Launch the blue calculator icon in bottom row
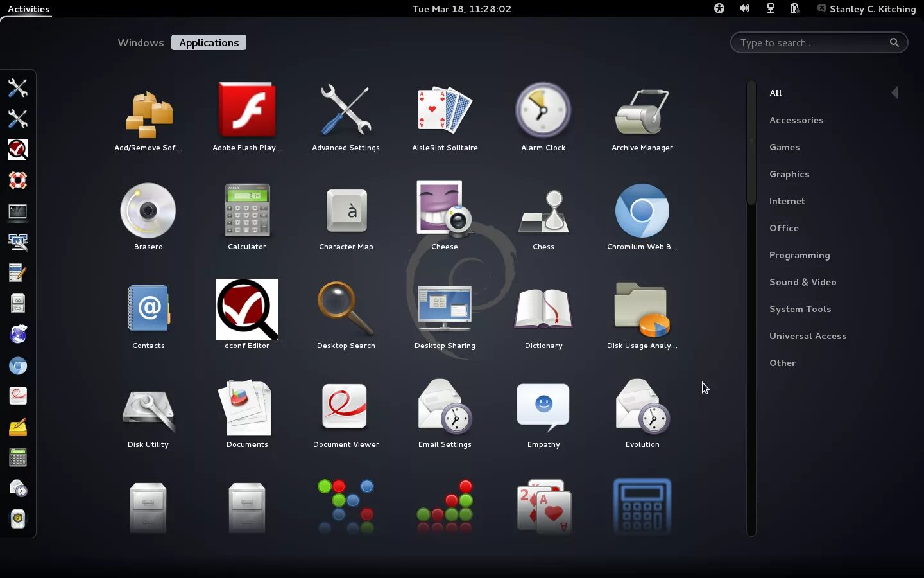This screenshot has width=924, height=578. click(642, 507)
